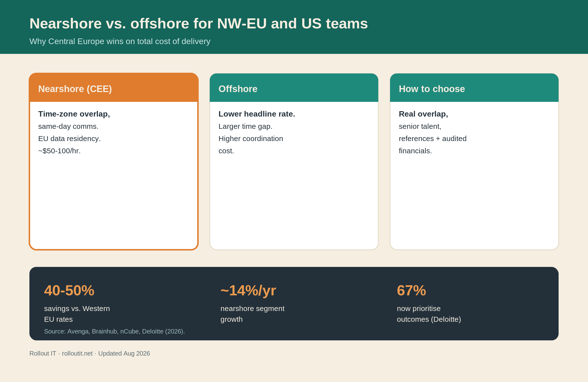Click the '~14%/yr' statistic

point(248,290)
